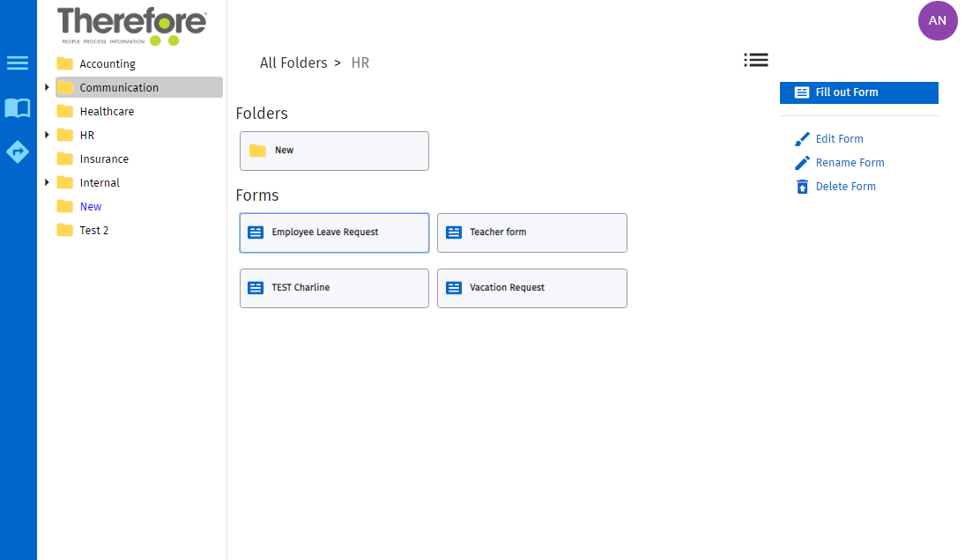Viewport: 965px width, 560px height.
Task: Expand the HR folder in the sidebar tree
Action: pos(47,135)
